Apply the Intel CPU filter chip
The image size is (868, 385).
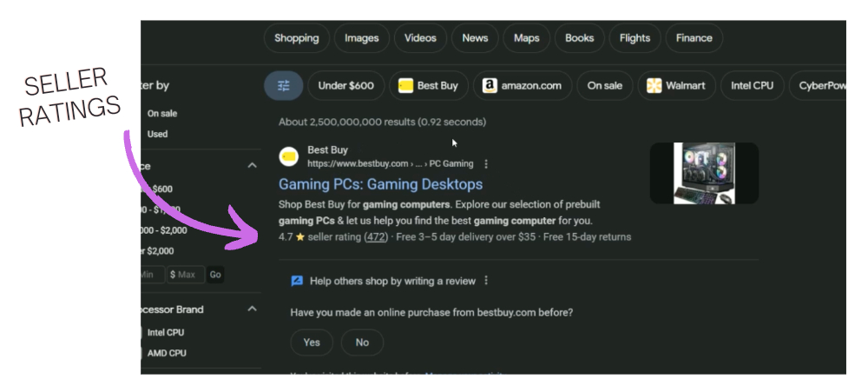click(752, 86)
